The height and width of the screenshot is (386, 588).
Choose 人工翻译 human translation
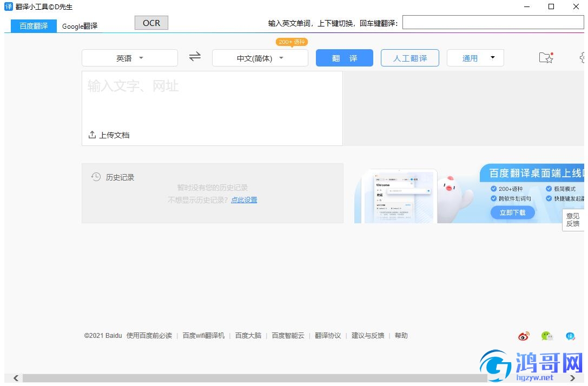tap(410, 58)
